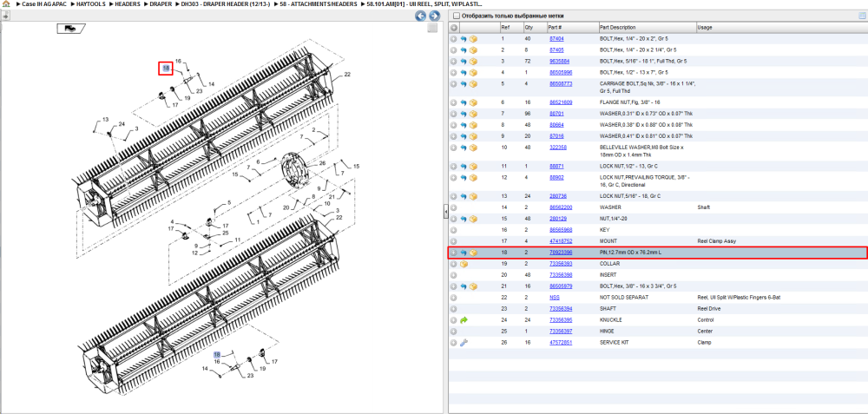
Task: Click the blue arrow icon for BELLEVILLE WASHER row
Action: 464,148
